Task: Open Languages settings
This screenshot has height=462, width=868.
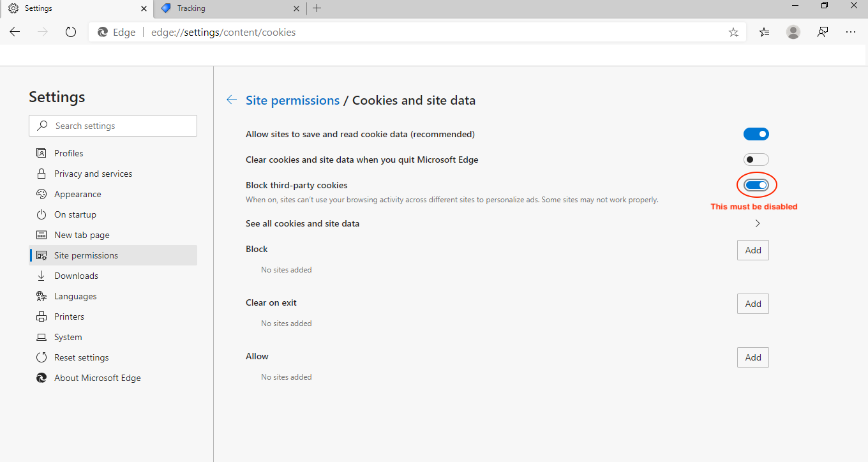Action: pos(113,296)
